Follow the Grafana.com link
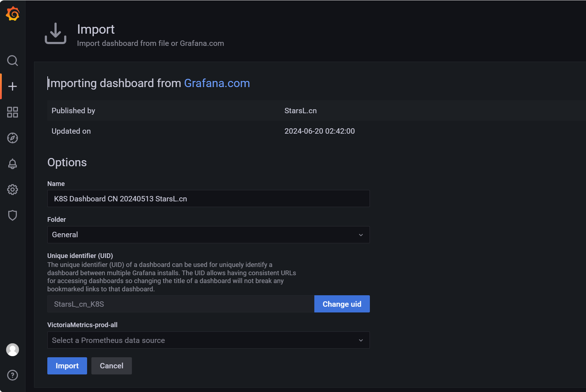The height and width of the screenshot is (392, 586). [217, 83]
